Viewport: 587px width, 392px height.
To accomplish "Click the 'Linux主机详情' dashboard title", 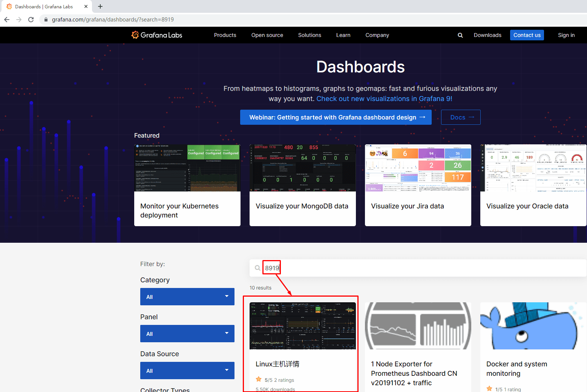I will click(277, 364).
